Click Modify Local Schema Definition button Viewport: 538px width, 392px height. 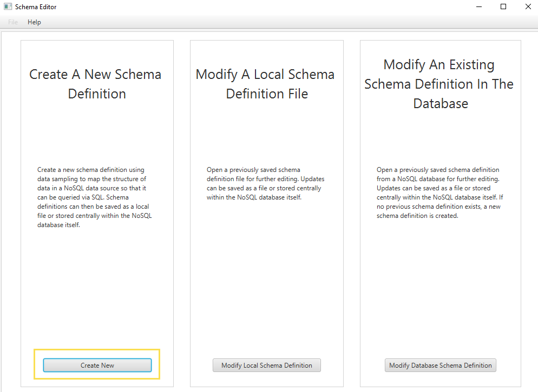click(x=266, y=366)
